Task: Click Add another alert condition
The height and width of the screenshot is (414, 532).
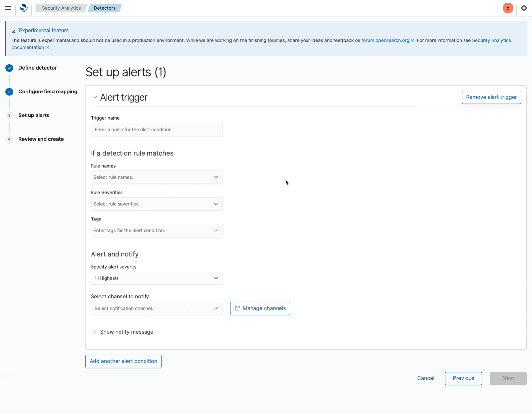Action: tap(123, 361)
